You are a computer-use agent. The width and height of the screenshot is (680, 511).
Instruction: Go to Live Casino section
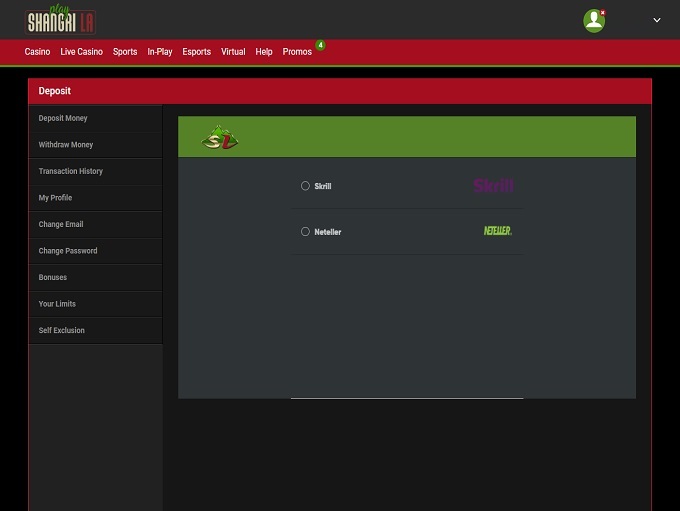pyautogui.click(x=81, y=52)
